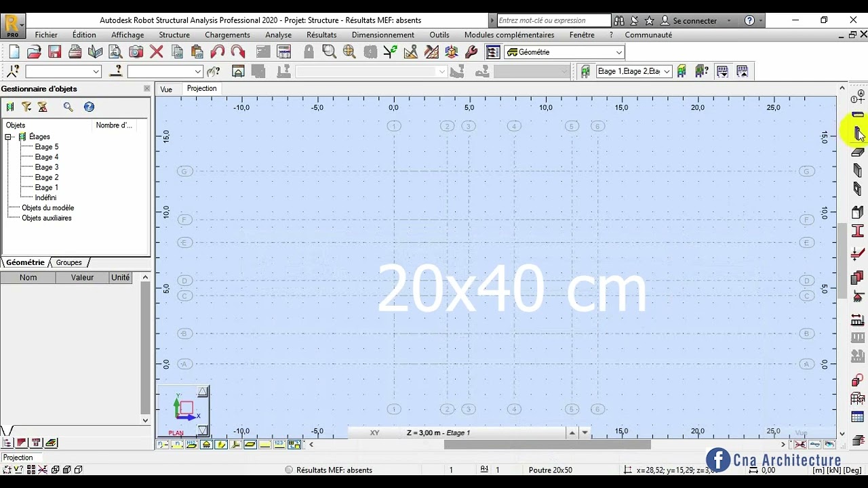The height and width of the screenshot is (488, 868).
Task: Toggle section shapes display below the view
Action: point(221,445)
